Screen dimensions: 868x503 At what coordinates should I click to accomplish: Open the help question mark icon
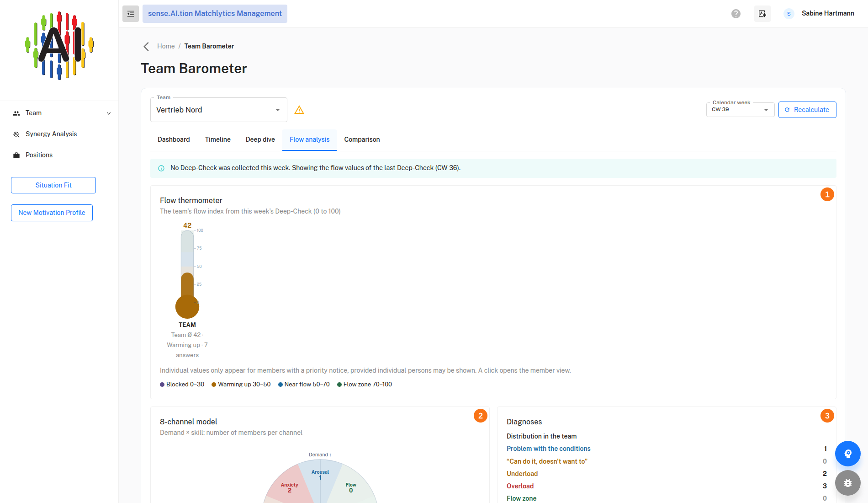736,14
